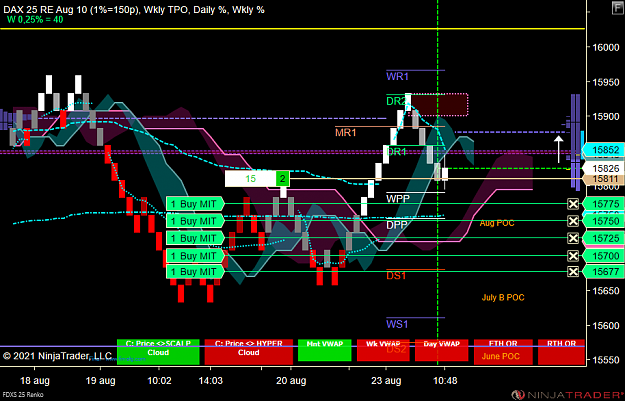Click the RTH OR status box
The width and height of the screenshot is (625, 401).
click(x=561, y=352)
